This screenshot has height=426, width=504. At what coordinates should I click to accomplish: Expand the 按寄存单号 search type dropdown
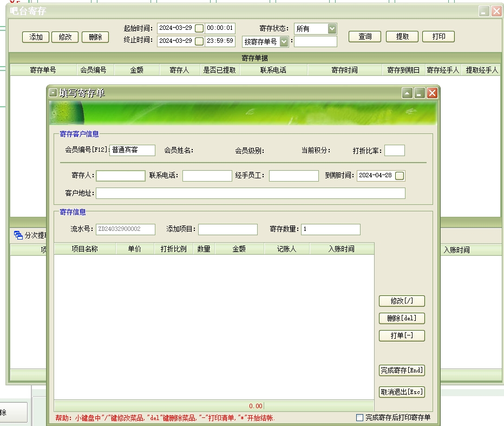(284, 42)
